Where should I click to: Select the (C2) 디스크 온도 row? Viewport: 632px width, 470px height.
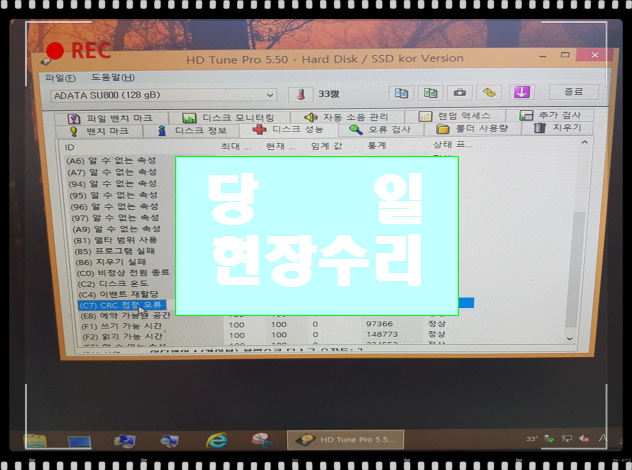(x=113, y=284)
